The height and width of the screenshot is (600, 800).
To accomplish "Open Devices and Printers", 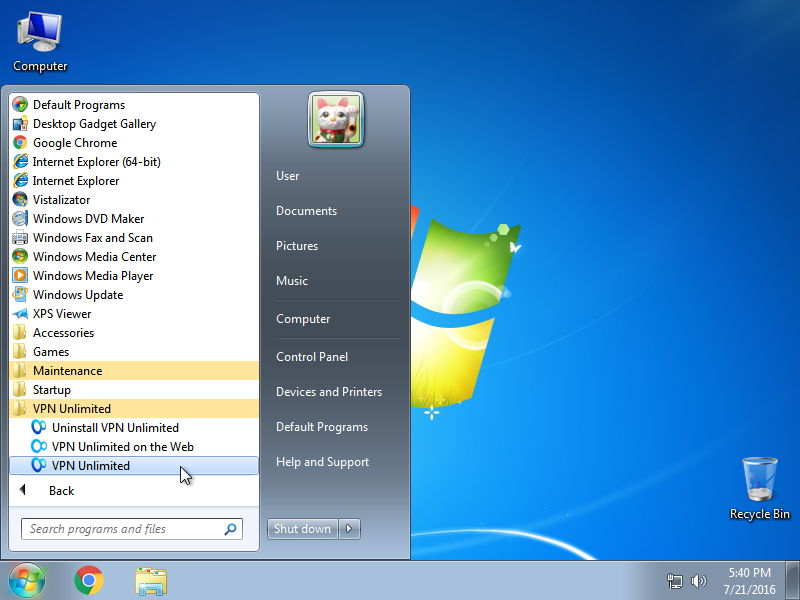I will click(x=329, y=392).
